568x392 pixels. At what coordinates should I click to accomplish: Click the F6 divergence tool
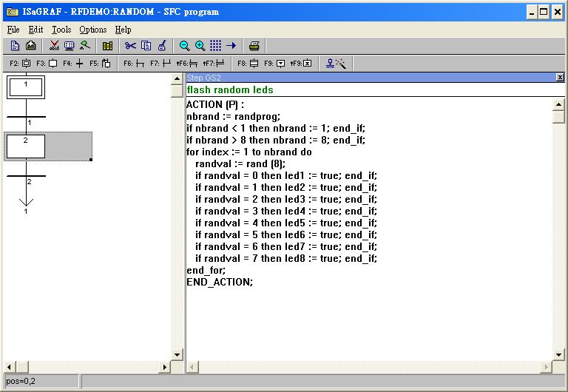pos(140,64)
